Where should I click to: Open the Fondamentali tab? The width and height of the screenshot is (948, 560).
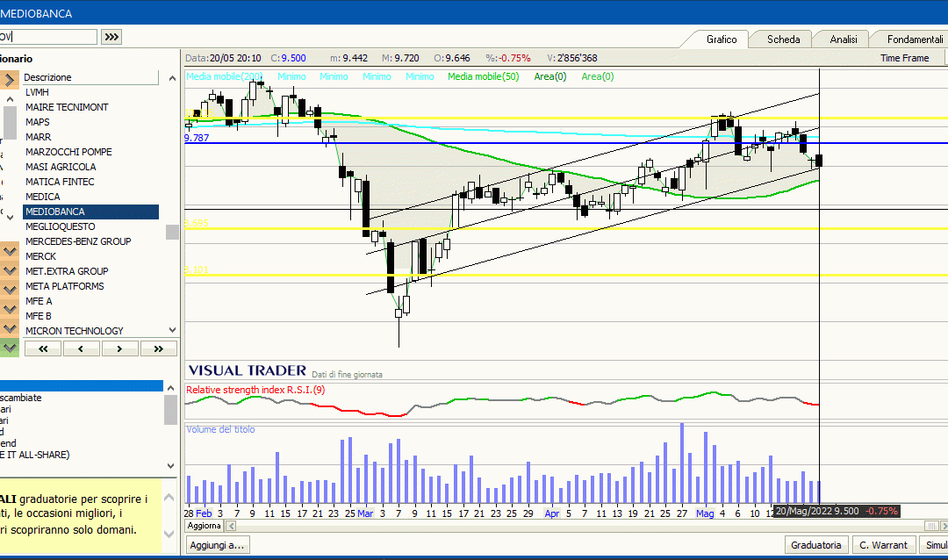click(914, 39)
